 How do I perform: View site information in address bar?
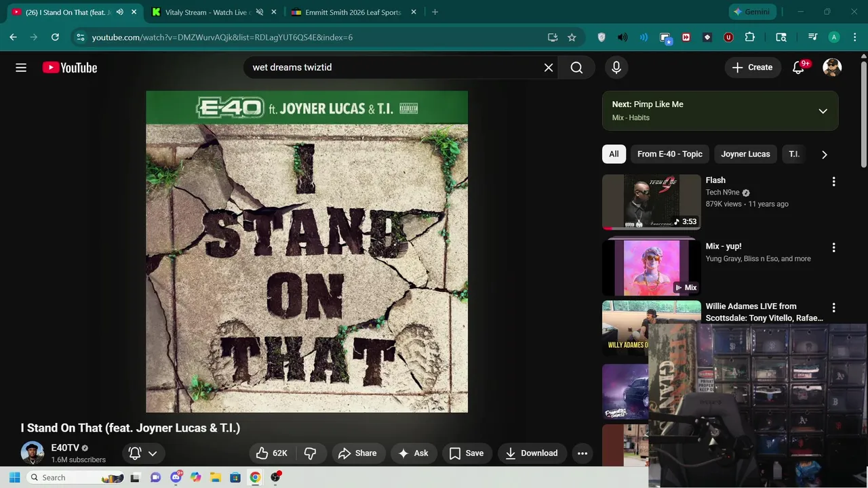click(x=80, y=37)
